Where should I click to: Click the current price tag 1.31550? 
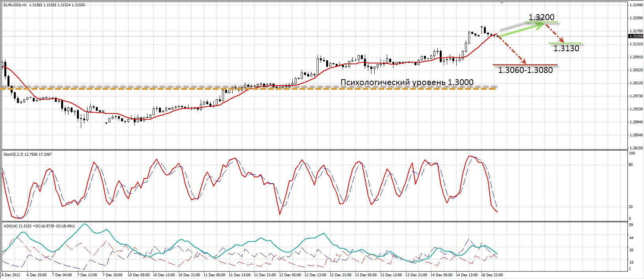pyautogui.click(x=636, y=36)
